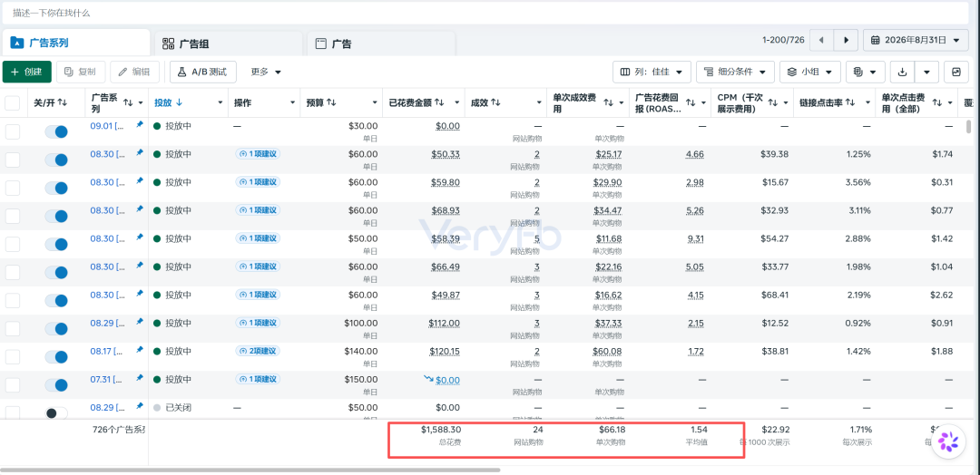
Task: Click the total spend $1,588.30
Action: click(440, 430)
